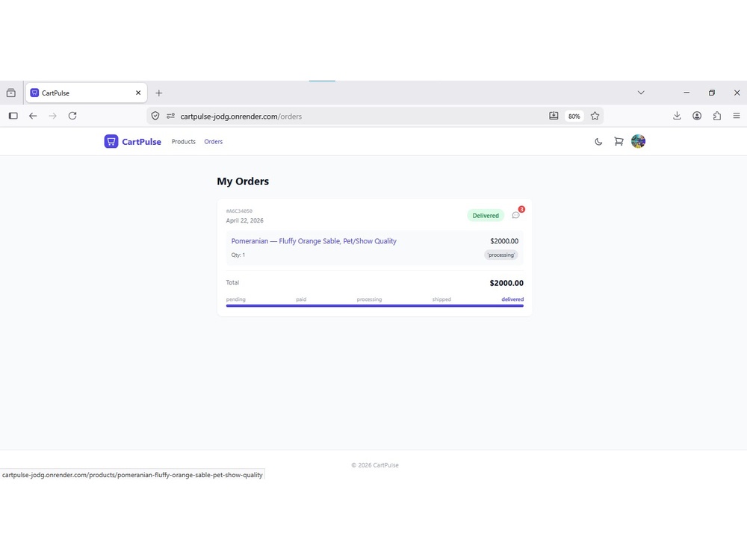The height and width of the screenshot is (560, 747).
Task: Open the extensions puzzle icon
Action: pyautogui.click(x=717, y=116)
